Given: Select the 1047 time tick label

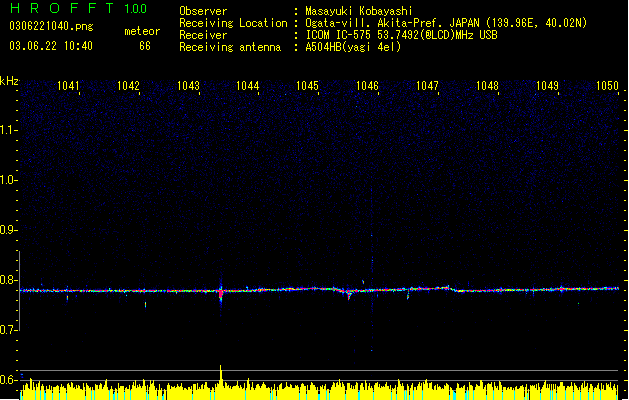Looking at the screenshot, I should (427, 86).
